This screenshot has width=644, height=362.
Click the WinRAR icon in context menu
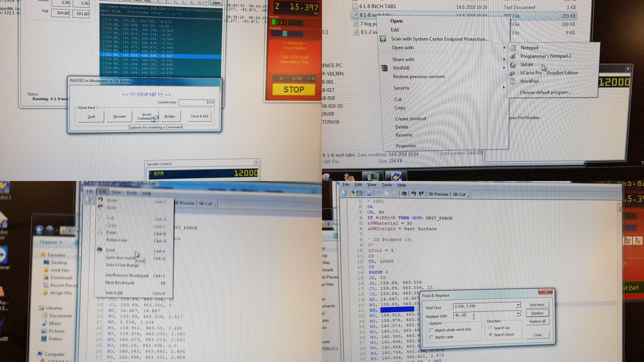tap(384, 68)
